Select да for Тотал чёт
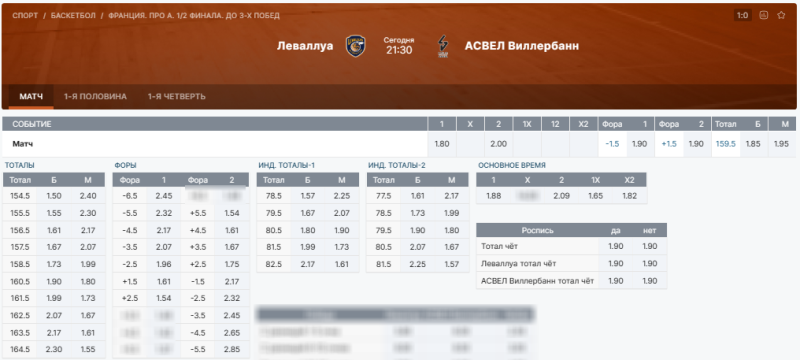 click(x=615, y=246)
